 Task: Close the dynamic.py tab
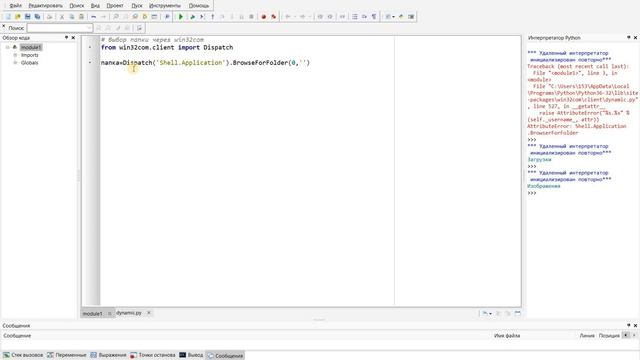(x=149, y=313)
